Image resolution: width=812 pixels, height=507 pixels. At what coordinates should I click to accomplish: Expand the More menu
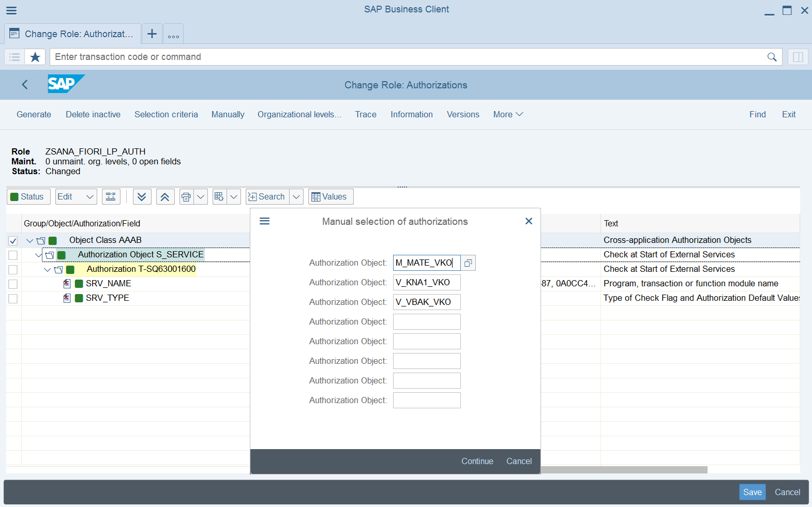508,115
